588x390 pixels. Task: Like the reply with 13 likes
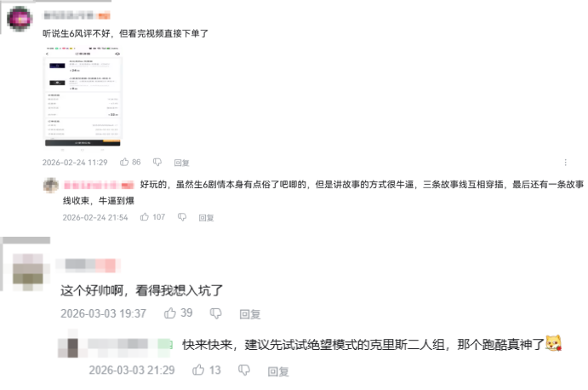(x=198, y=370)
